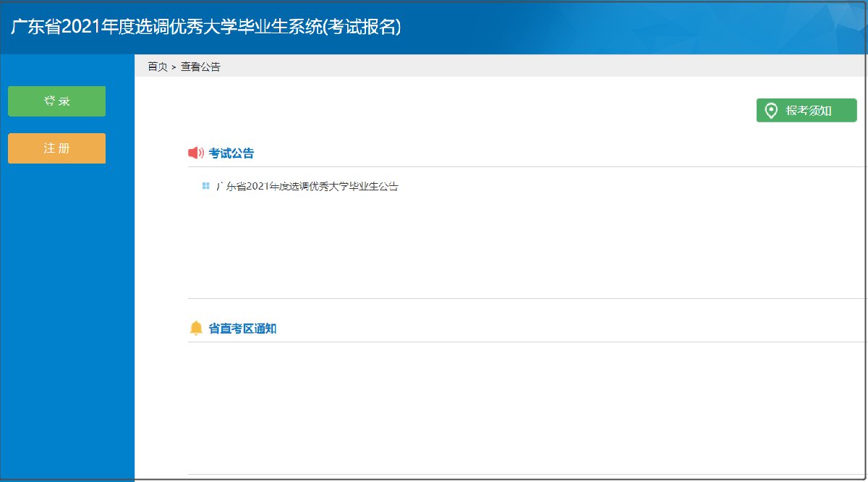The height and width of the screenshot is (482, 868).
Task: Click the page title 广东省2021年度选调优秀大学毕业生系统(考试报名)
Action: tap(206, 27)
